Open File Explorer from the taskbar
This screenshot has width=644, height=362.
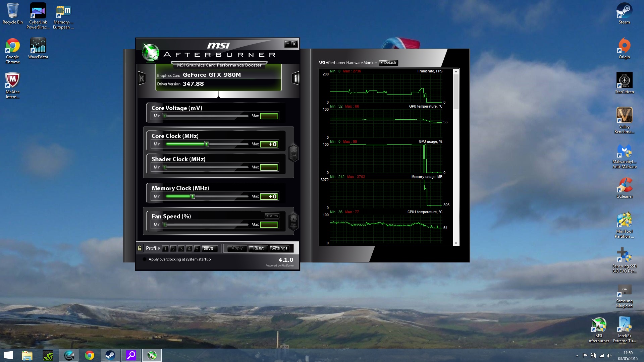click(27, 355)
